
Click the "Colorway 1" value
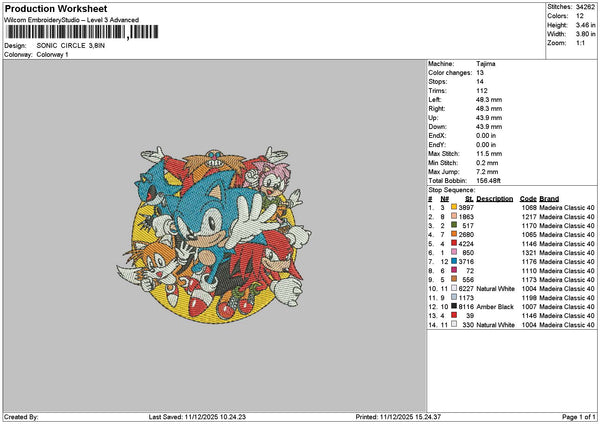point(52,55)
